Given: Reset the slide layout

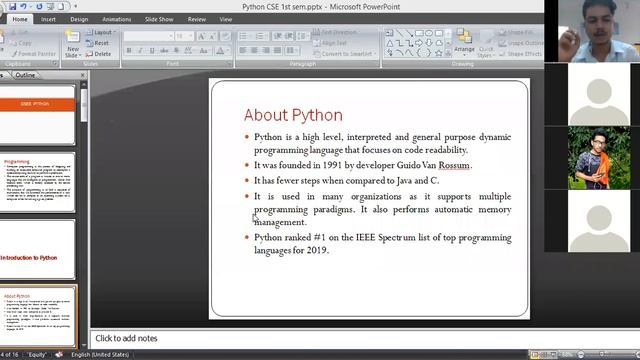Looking at the screenshot, I should tap(98, 43).
